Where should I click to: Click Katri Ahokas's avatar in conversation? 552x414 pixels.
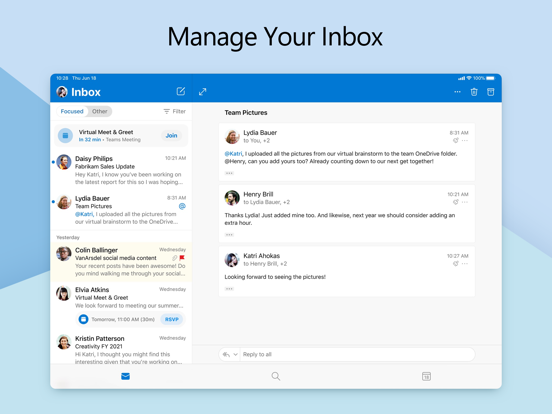[232, 260]
